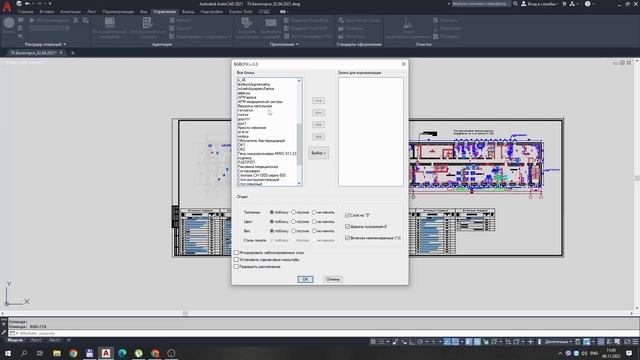Check 'Установить одинаковые масштабы' checkbox

[236, 260]
